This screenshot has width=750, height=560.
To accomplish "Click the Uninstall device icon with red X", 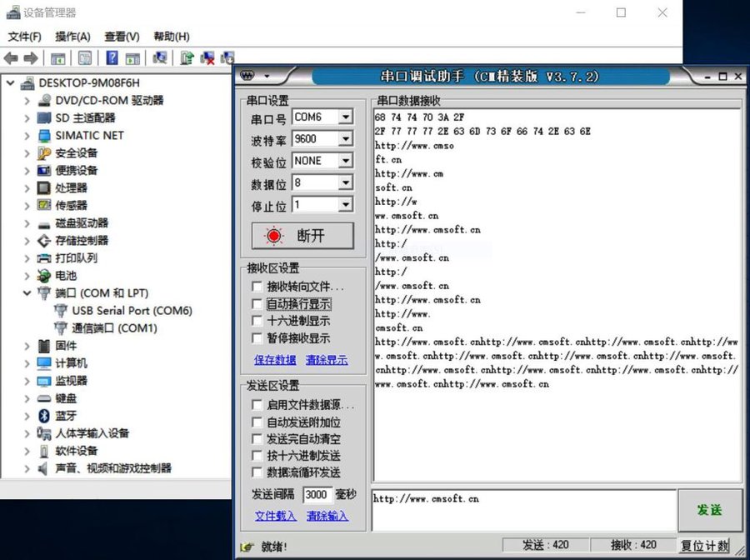I will [207, 57].
